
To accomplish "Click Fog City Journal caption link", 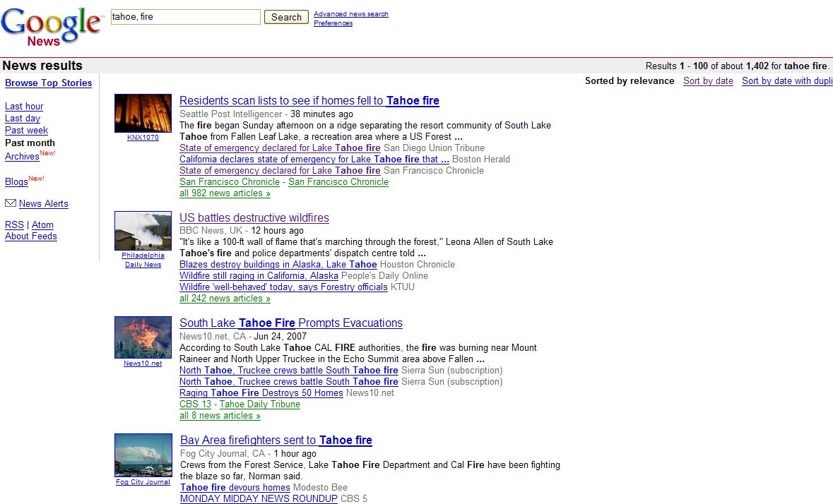I will pos(143,482).
